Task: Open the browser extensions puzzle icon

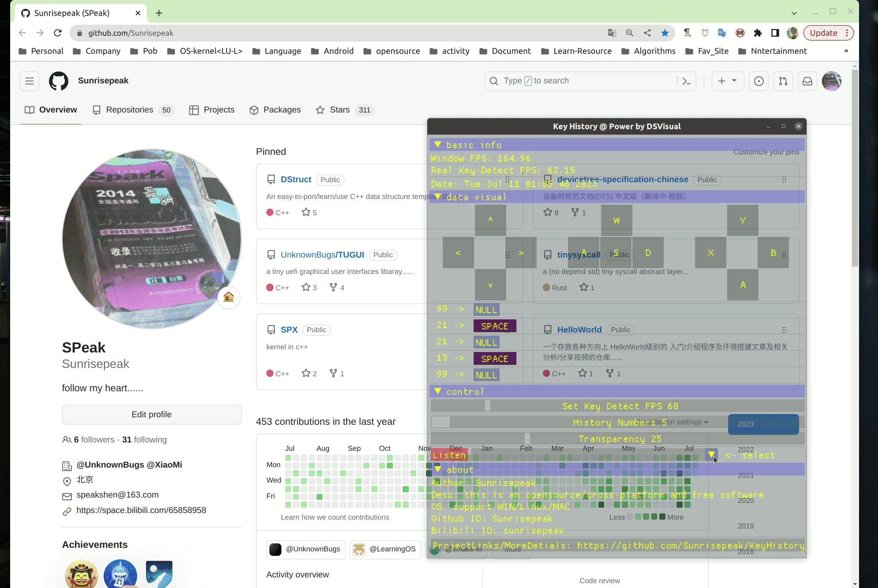Action: tap(758, 33)
